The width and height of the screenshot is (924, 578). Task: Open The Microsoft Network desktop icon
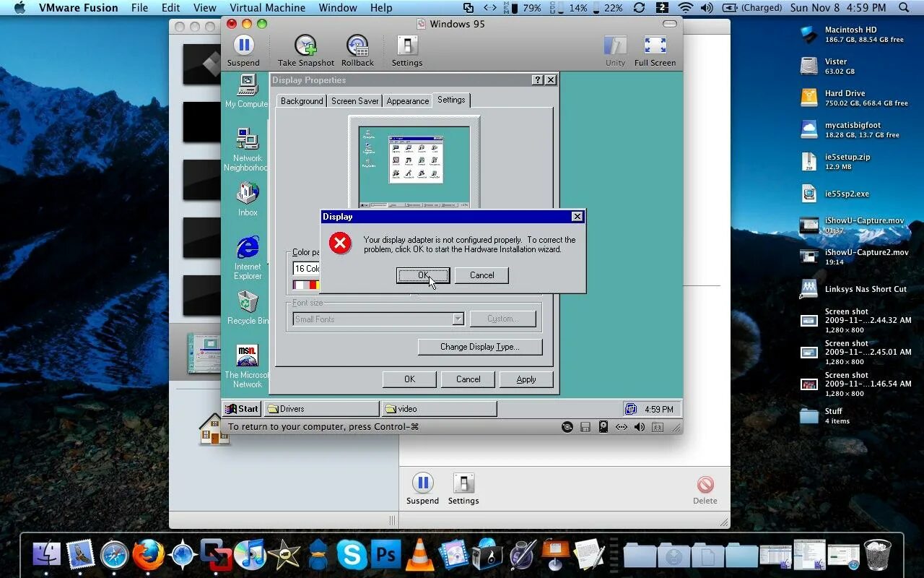[247, 366]
